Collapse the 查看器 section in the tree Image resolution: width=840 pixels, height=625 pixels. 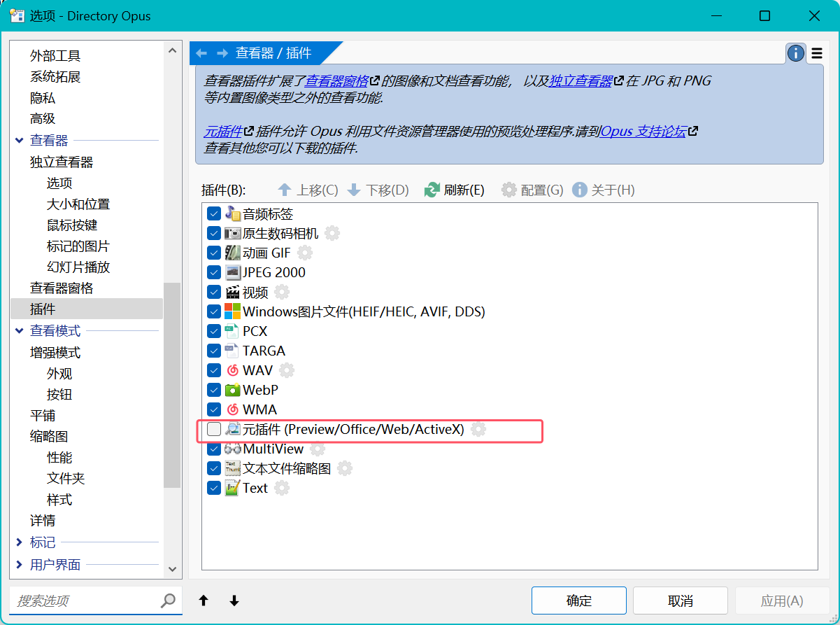coord(19,141)
